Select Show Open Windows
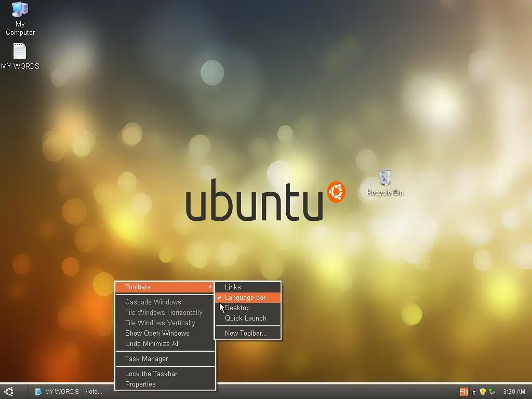532x399 pixels. (165, 333)
